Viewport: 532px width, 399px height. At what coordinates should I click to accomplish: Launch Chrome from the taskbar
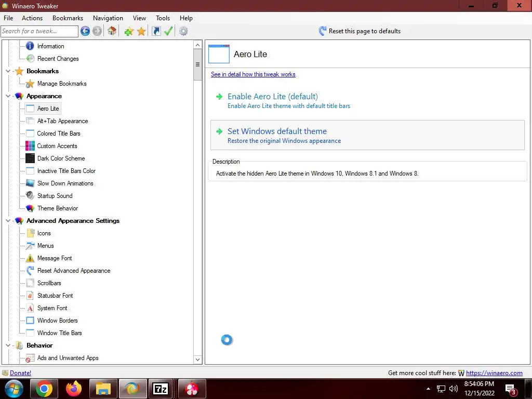(x=44, y=389)
